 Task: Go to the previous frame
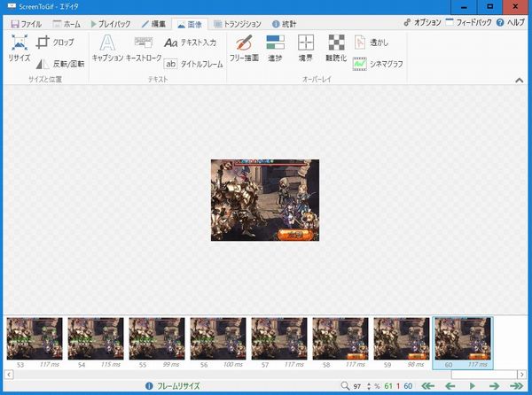pos(450,386)
